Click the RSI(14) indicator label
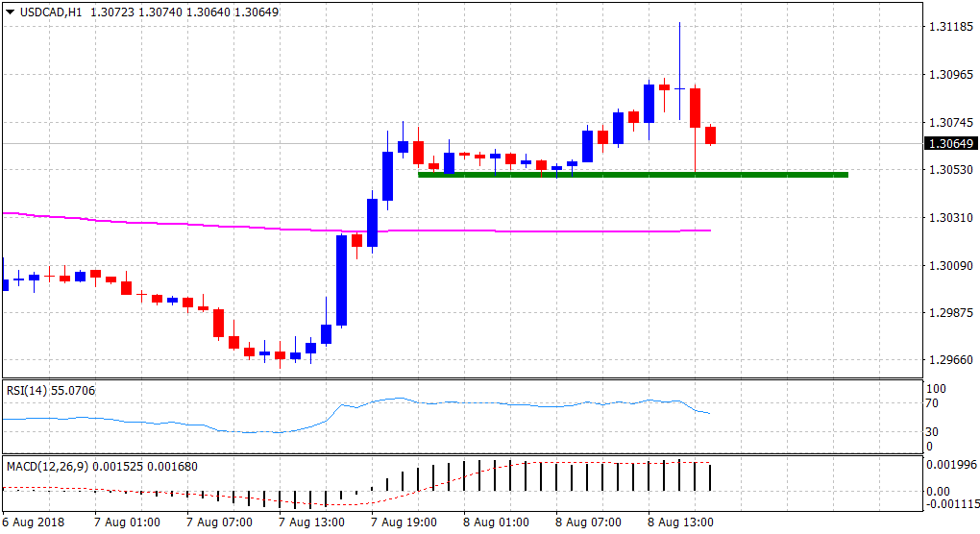980x534 pixels. click(x=31, y=391)
